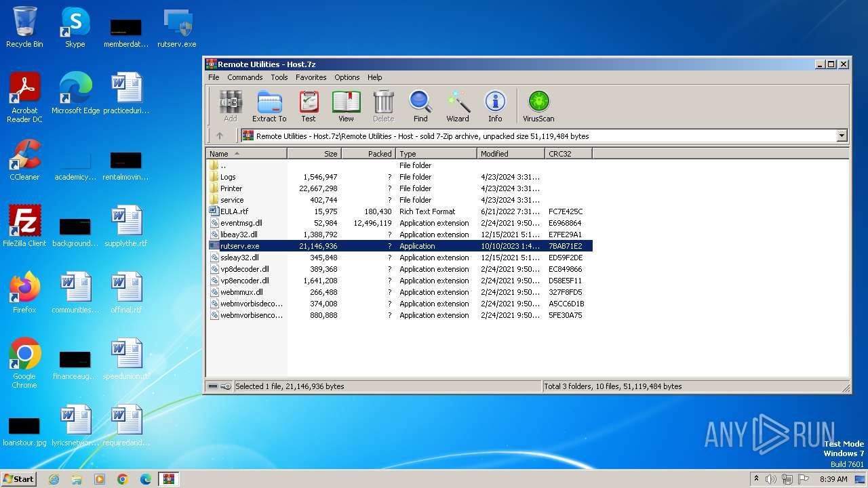This screenshot has width=868, height=488.
Task: Open Internet Explorer from the taskbar
Action: (x=54, y=479)
